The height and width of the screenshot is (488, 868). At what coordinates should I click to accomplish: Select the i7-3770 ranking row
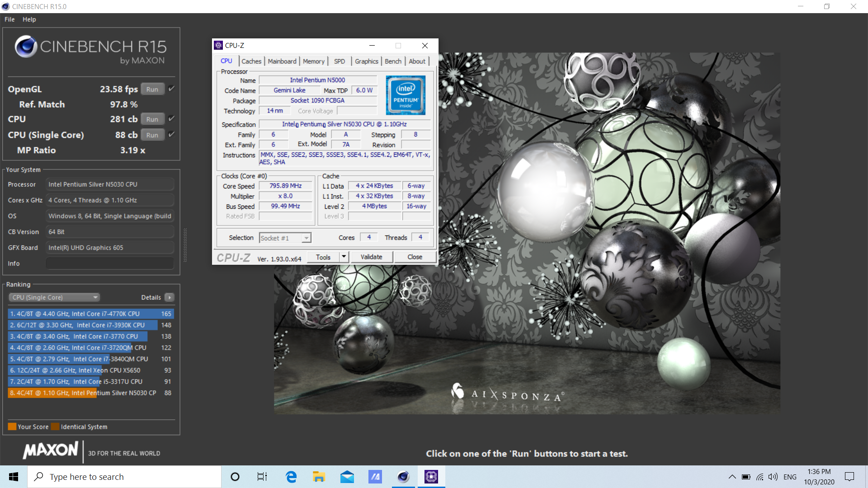pyautogui.click(x=91, y=336)
